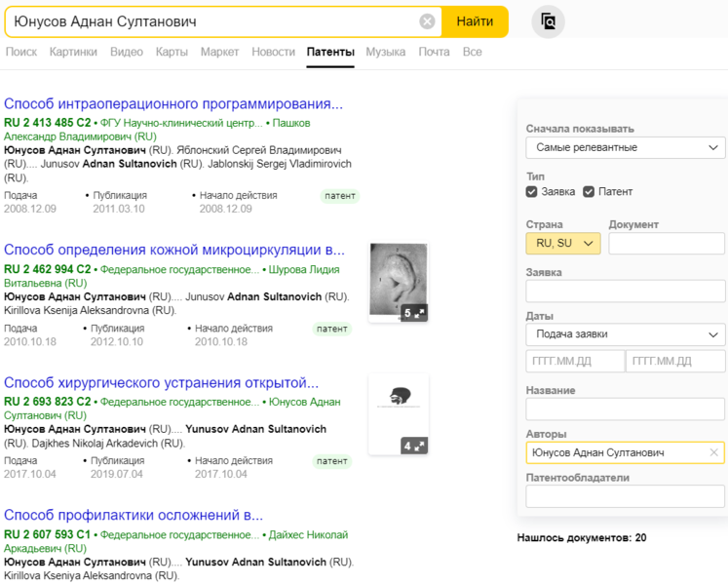Image resolution: width=728 pixels, height=585 pixels.
Task: Open patent Способ интраоперационного программирования
Action: click(173, 103)
